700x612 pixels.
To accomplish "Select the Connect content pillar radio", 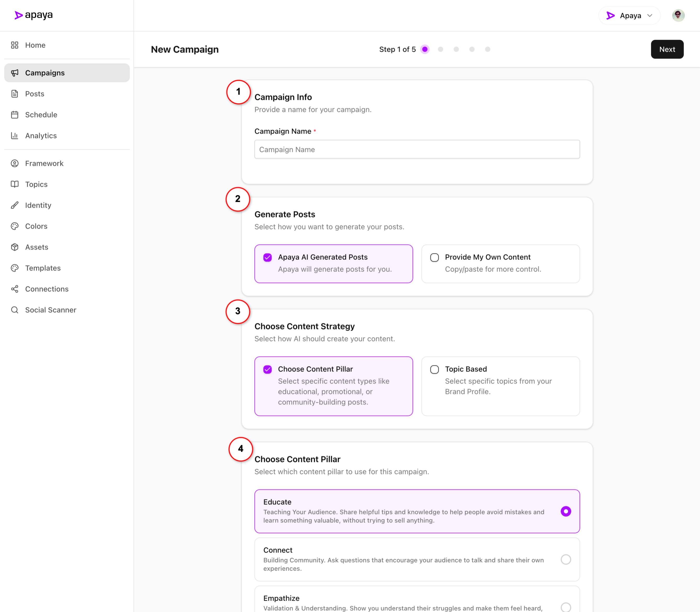I will pyautogui.click(x=566, y=559).
